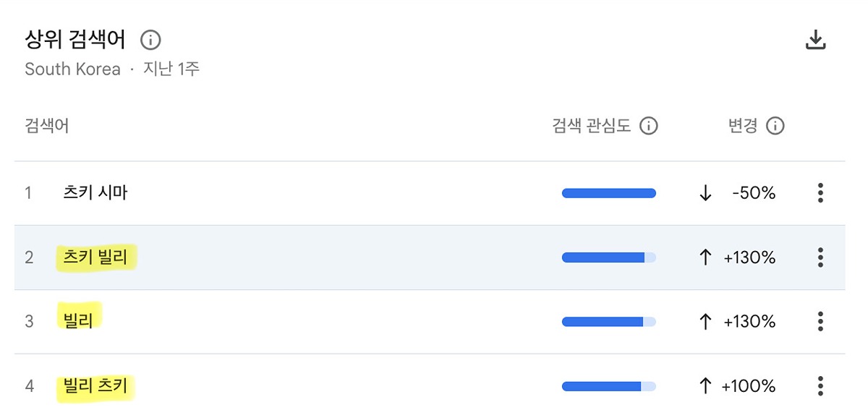The height and width of the screenshot is (418, 868).
Task: Click info icon next to 변경 header
Action: point(775,127)
